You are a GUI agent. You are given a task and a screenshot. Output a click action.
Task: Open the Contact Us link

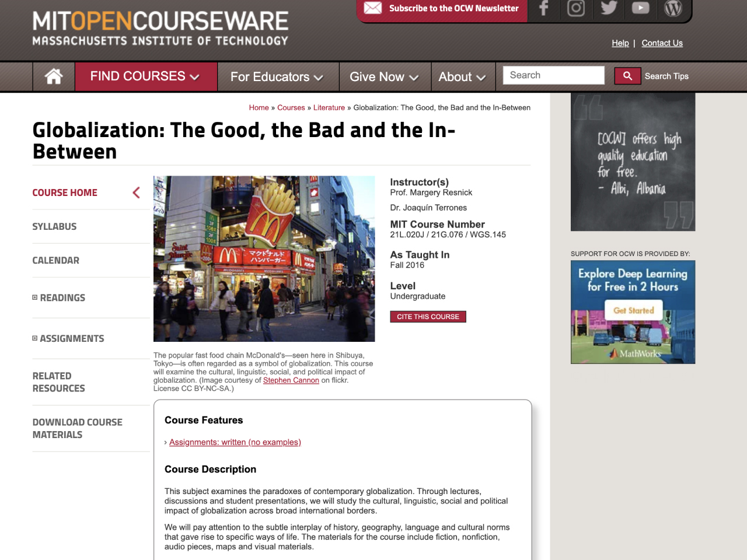pyautogui.click(x=662, y=43)
